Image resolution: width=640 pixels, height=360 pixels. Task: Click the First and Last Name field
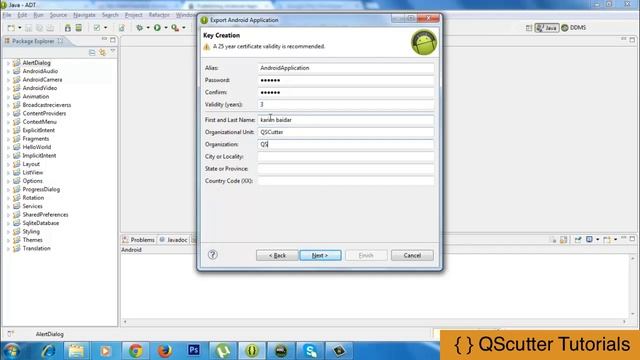click(x=346, y=120)
